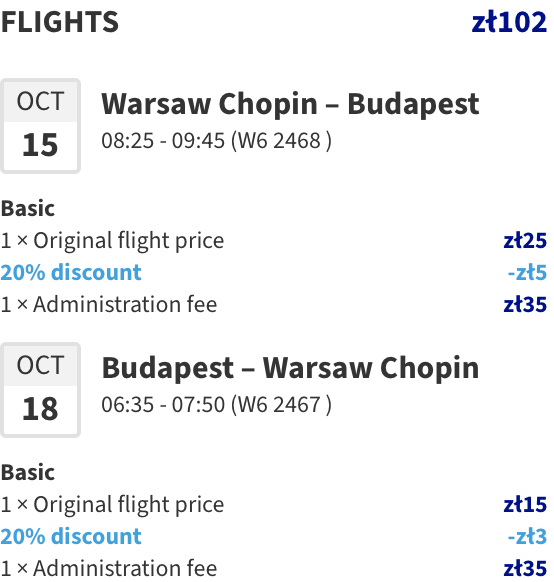The image size is (554, 582).
Task: Click the return zł35 administration fee amount
Action: point(525,568)
